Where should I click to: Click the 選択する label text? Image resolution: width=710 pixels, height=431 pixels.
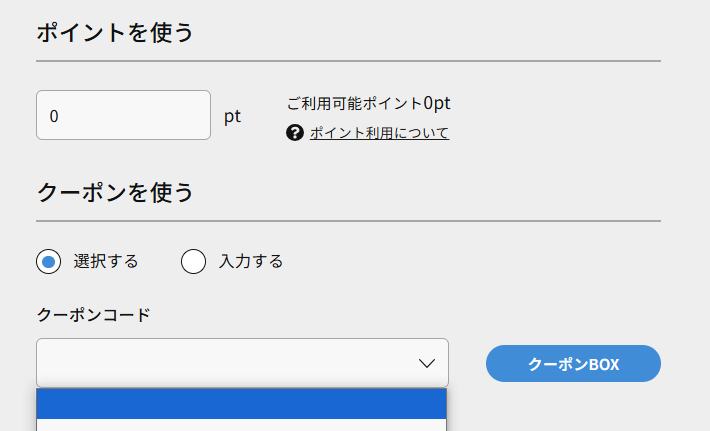click(106, 261)
